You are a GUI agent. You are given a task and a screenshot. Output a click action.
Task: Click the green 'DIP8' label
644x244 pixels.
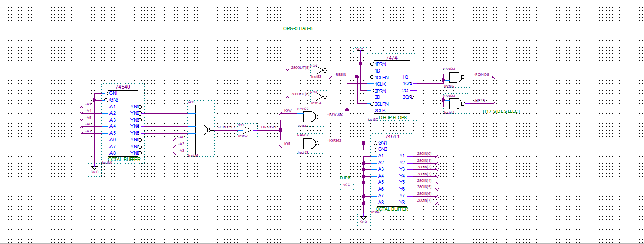tap(346, 178)
